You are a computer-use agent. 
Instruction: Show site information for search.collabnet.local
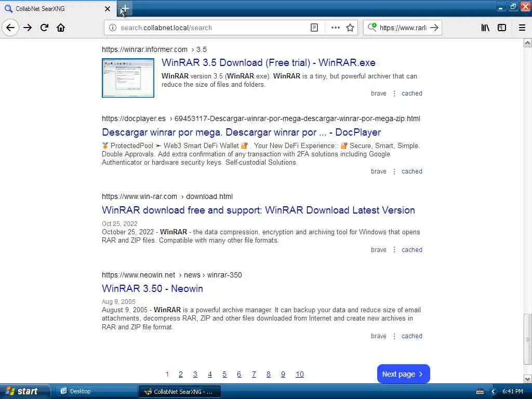[x=113, y=28]
